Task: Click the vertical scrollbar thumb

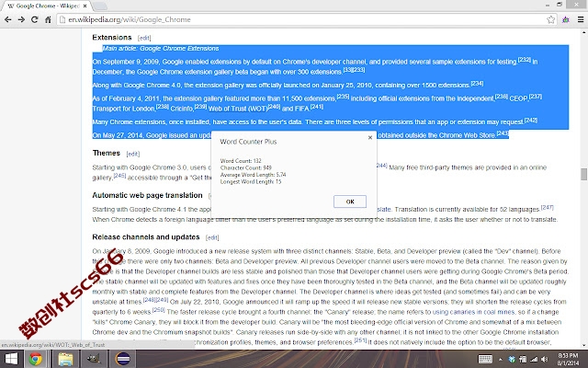Action: (583, 174)
